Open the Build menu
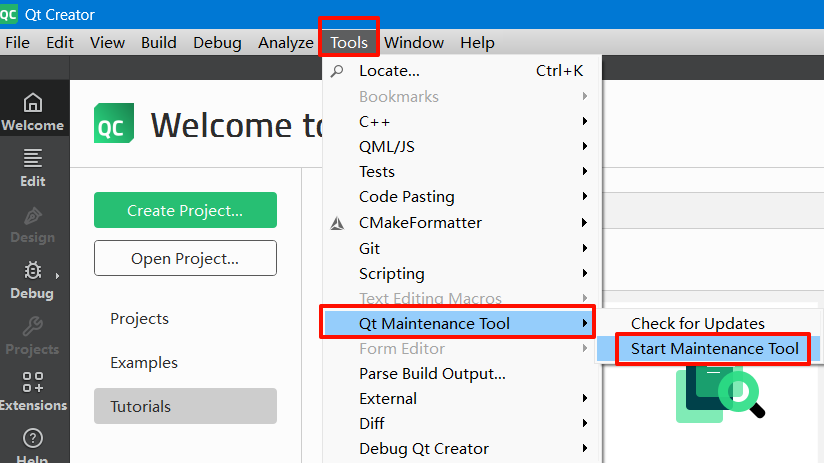The height and width of the screenshot is (463, 824). pos(159,43)
